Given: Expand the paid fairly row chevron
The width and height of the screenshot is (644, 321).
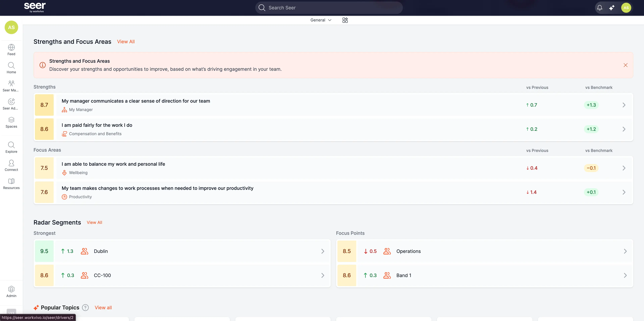Looking at the screenshot, I should pos(624,129).
